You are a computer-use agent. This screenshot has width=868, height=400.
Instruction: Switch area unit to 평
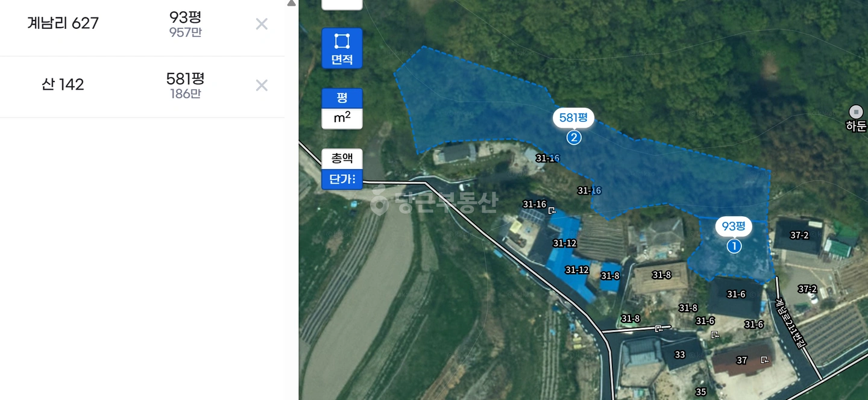342,98
